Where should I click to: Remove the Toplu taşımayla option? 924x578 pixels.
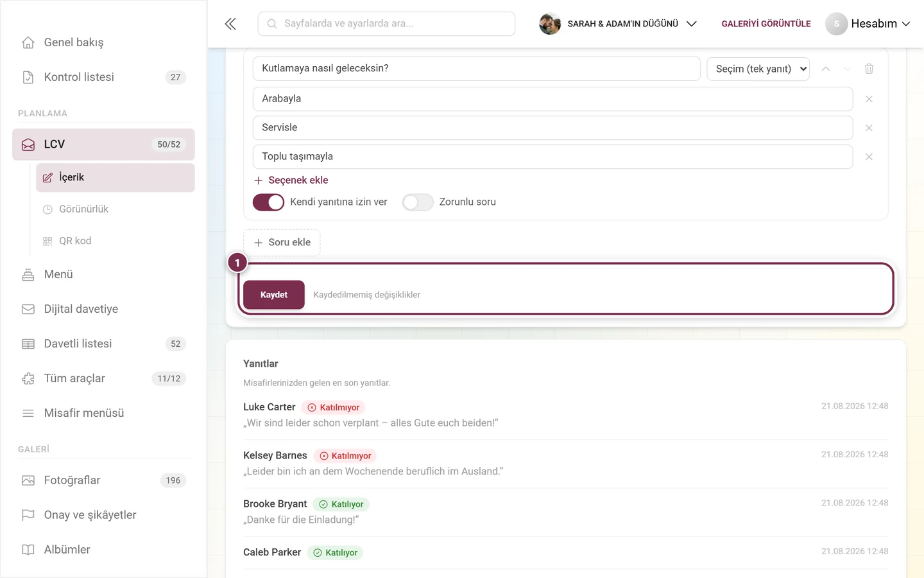[x=869, y=157]
